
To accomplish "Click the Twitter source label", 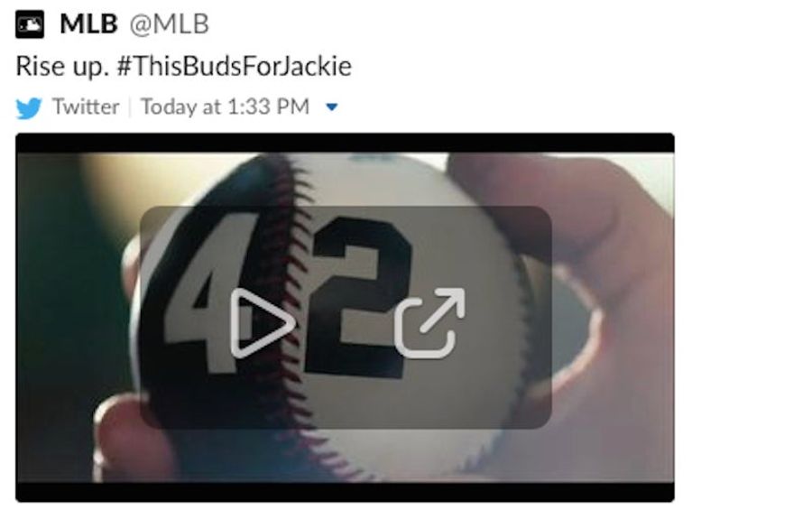I will tap(86, 107).
